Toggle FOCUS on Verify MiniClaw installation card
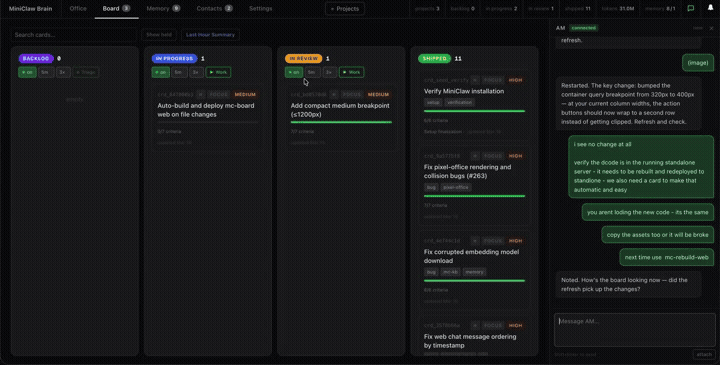 pos(493,80)
